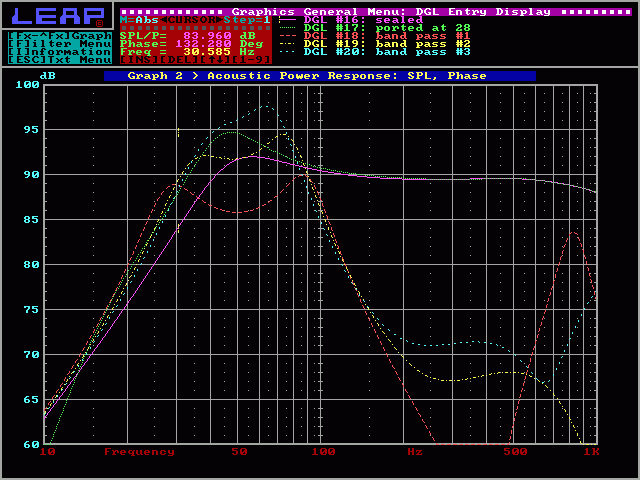Click the cyan band pass #3 curve peak
The width and height of the screenshot is (640, 480).
267,107
